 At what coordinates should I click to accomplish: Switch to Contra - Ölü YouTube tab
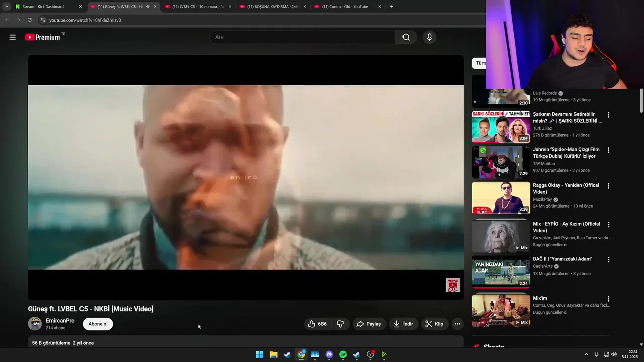coord(348,7)
